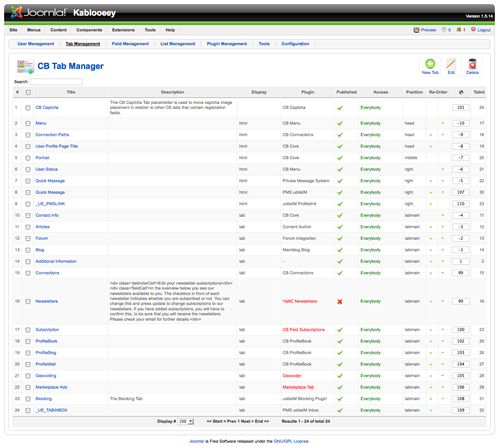Move Articles row up arrow
This screenshot has width=499, height=448.
(431, 227)
